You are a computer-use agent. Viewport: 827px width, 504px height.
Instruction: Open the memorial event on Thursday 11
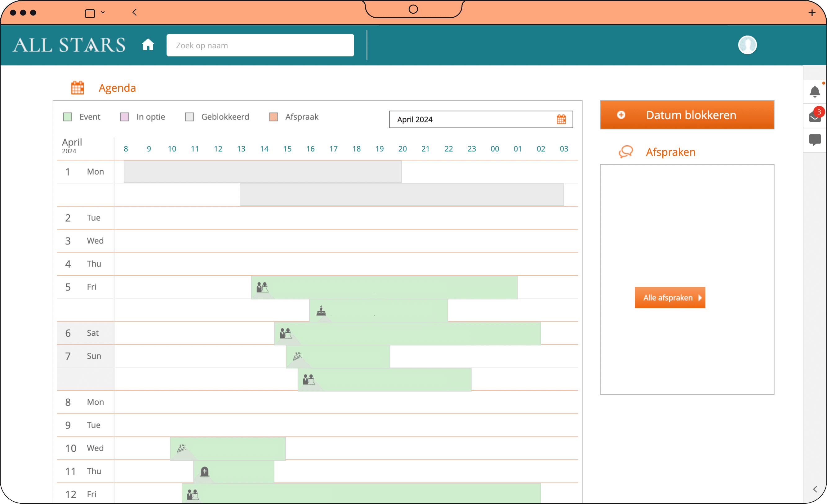pos(234,471)
